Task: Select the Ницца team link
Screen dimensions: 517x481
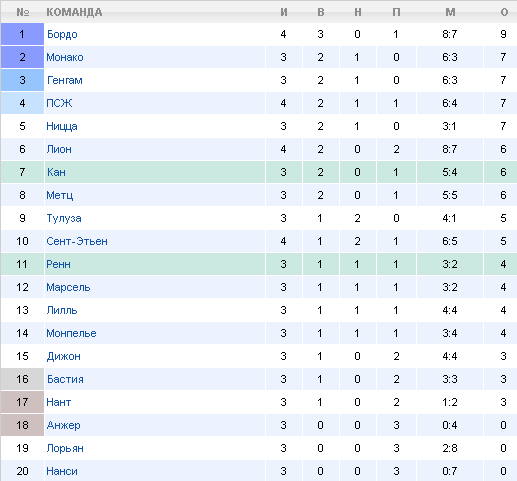Action: [x=62, y=126]
